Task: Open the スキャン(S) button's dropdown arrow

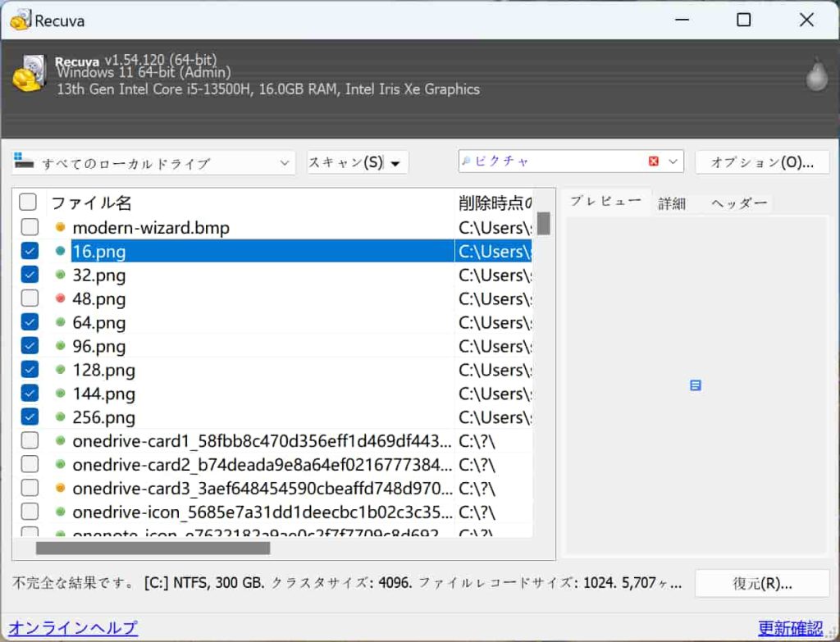Action: click(395, 163)
